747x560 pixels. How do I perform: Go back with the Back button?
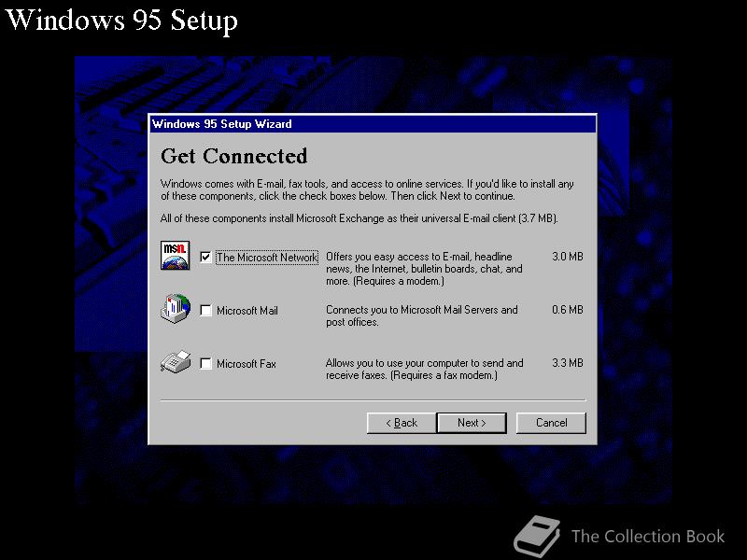point(402,423)
